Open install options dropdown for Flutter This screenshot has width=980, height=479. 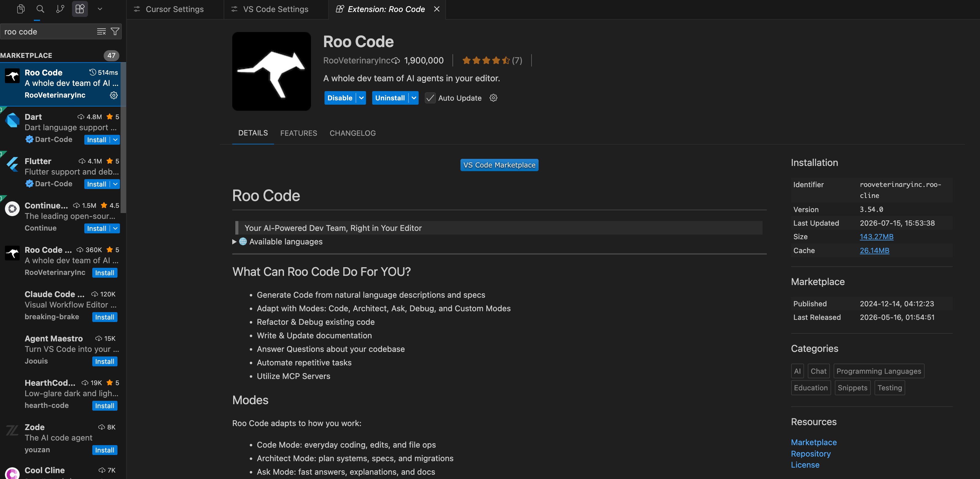115,184
